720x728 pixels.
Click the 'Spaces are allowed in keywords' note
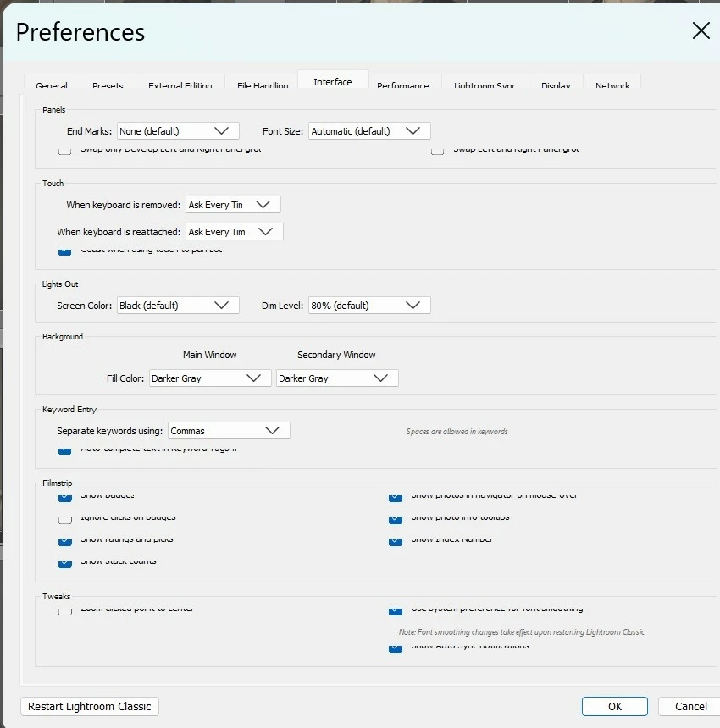click(457, 432)
